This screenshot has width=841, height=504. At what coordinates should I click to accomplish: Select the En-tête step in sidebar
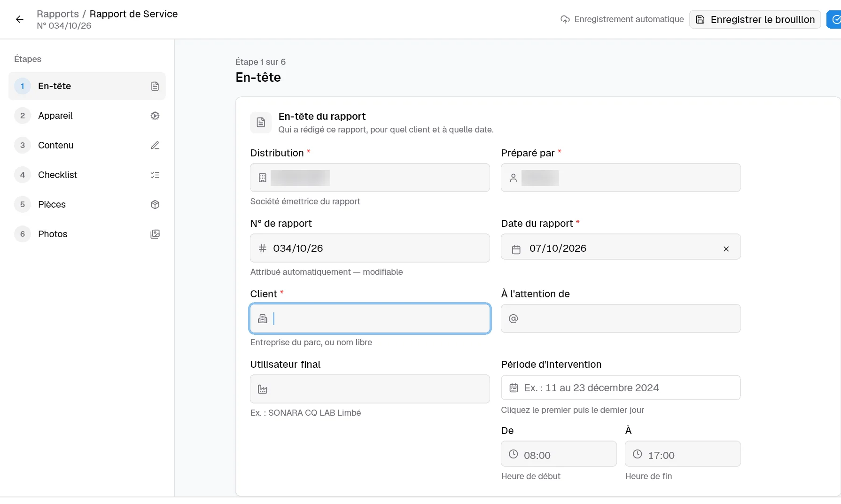point(87,86)
